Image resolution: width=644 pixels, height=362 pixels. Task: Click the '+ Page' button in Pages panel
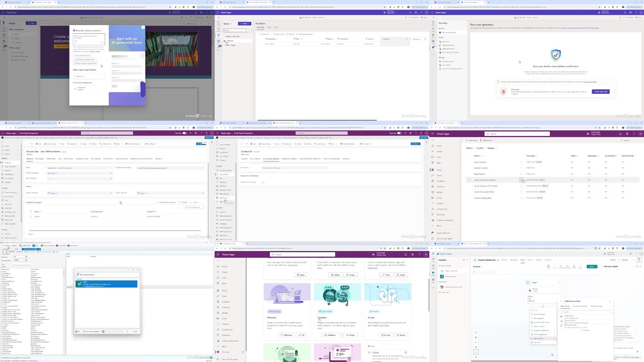coord(31,23)
